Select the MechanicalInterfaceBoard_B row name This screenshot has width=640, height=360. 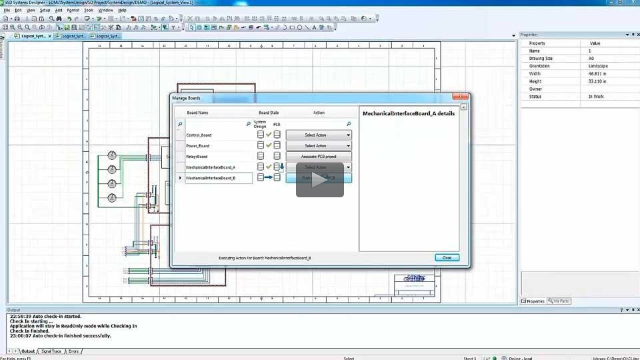pyautogui.click(x=218, y=178)
